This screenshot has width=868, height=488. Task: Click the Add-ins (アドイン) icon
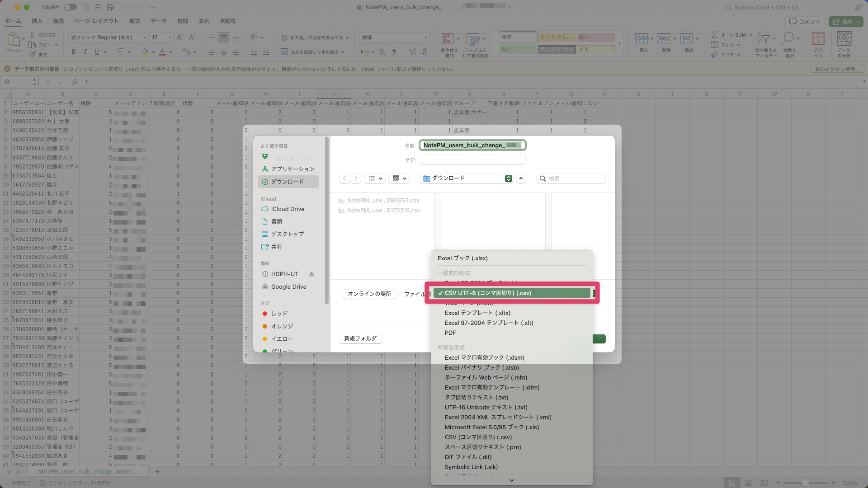coord(818,39)
